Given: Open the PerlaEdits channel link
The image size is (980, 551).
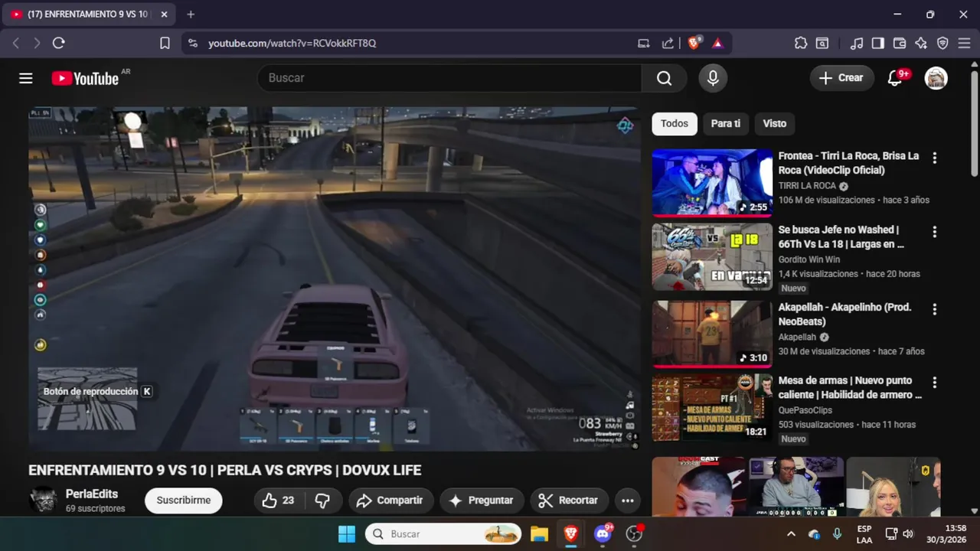Looking at the screenshot, I should pos(92,494).
